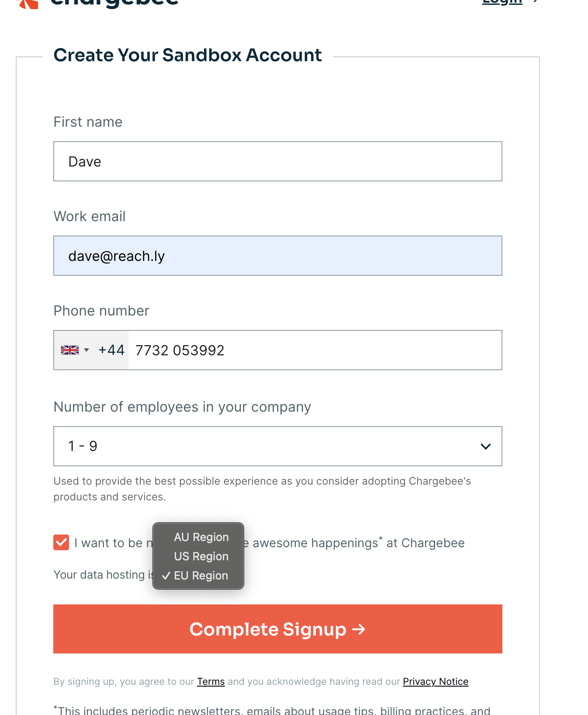
Task: Choose EU Region from the list
Action: click(x=201, y=576)
